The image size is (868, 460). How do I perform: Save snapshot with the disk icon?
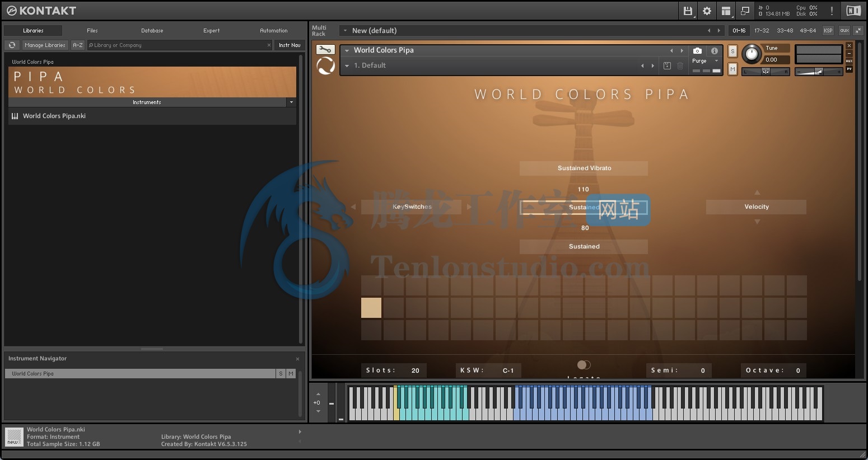[x=667, y=65]
